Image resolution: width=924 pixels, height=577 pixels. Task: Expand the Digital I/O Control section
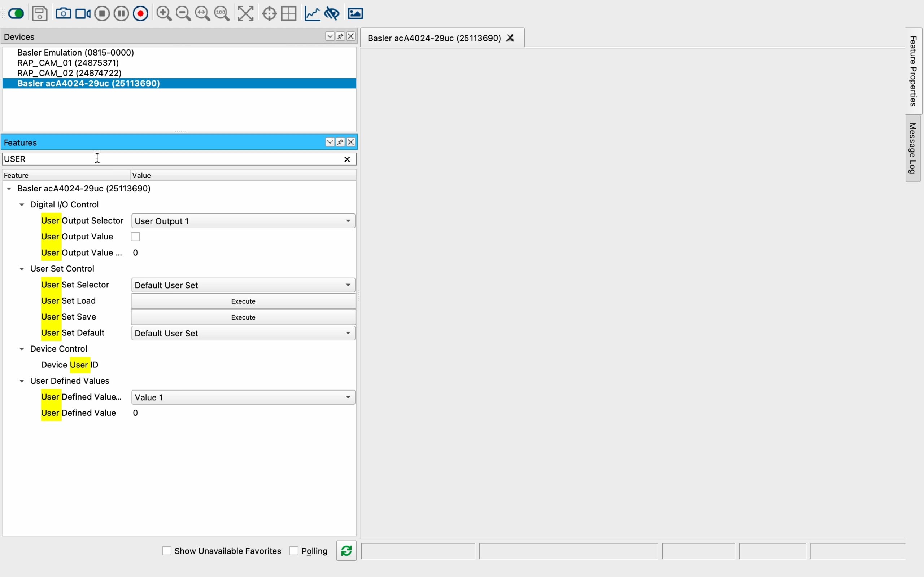(21, 204)
